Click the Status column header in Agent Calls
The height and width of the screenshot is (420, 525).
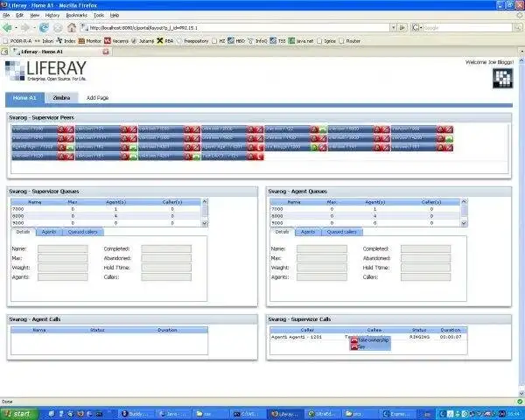pyautogui.click(x=97, y=330)
